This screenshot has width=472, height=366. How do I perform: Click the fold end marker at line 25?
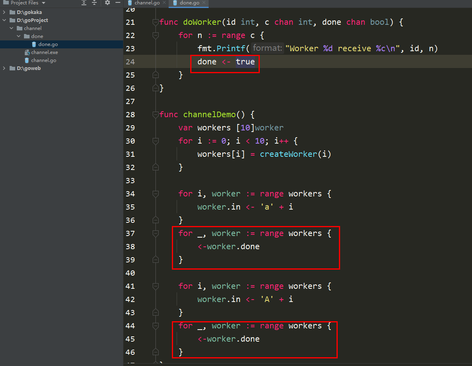[x=155, y=75]
